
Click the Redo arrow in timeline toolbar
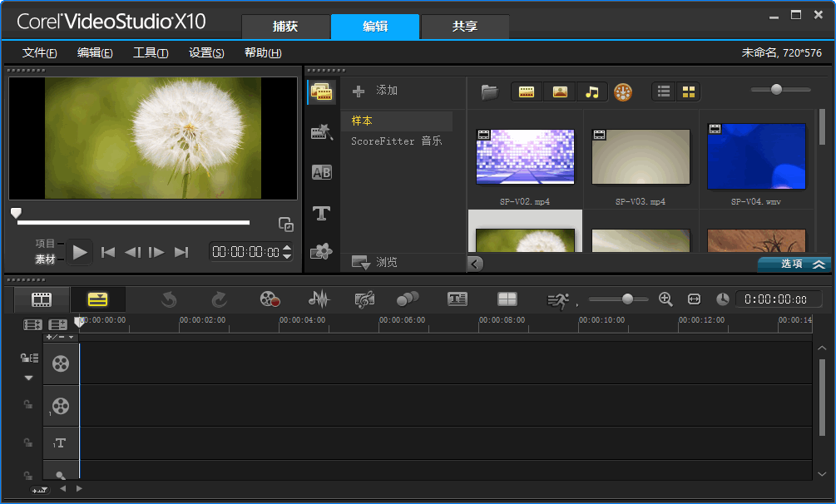[219, 299]
